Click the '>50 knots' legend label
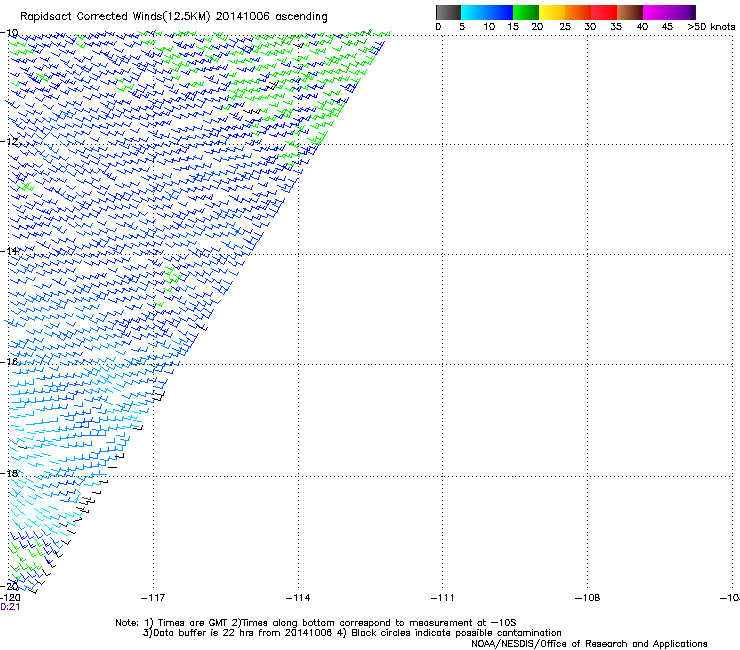Viewport: 740px width, 650px height. point(711,27)
